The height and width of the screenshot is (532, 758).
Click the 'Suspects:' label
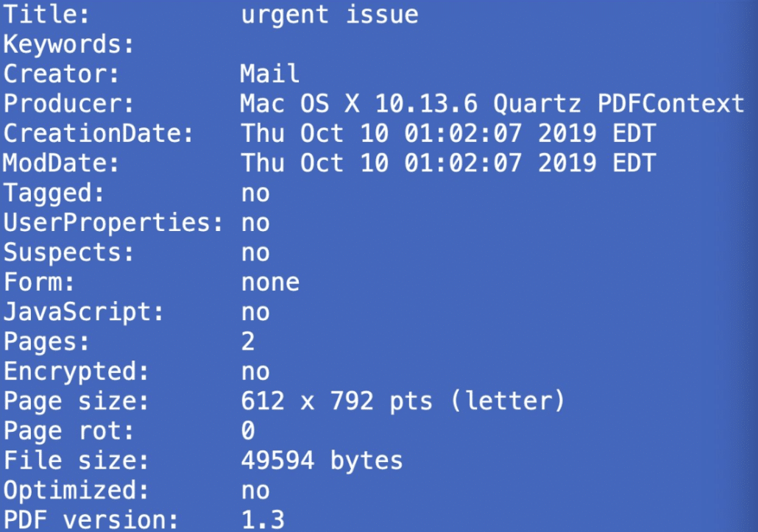68,253
